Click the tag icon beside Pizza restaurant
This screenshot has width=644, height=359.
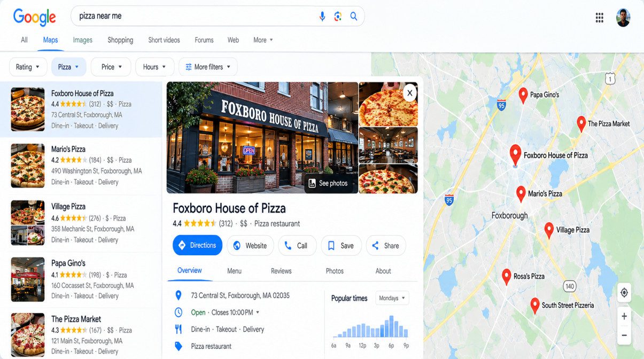179,346
